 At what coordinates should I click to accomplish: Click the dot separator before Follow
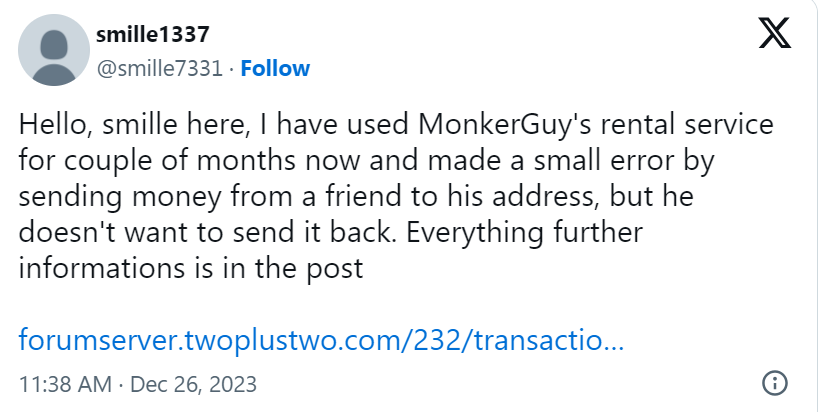[231, 68]
